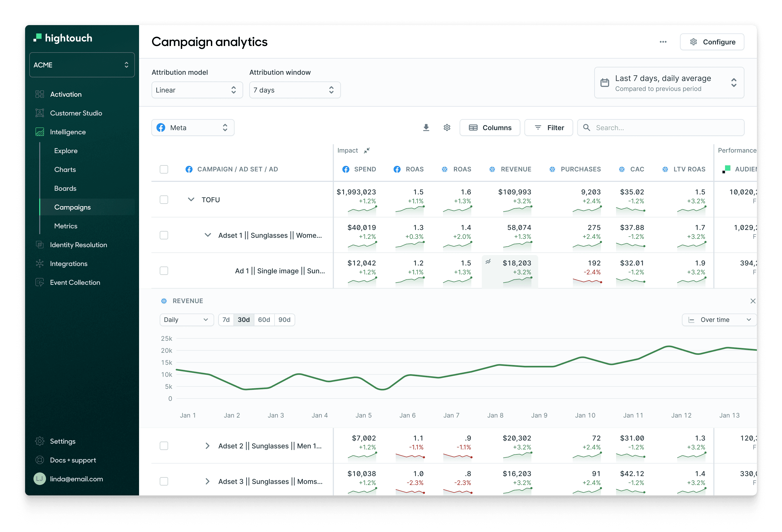
Task: Collapse the Impact column group arrows
Action: [x=367, y=151]
